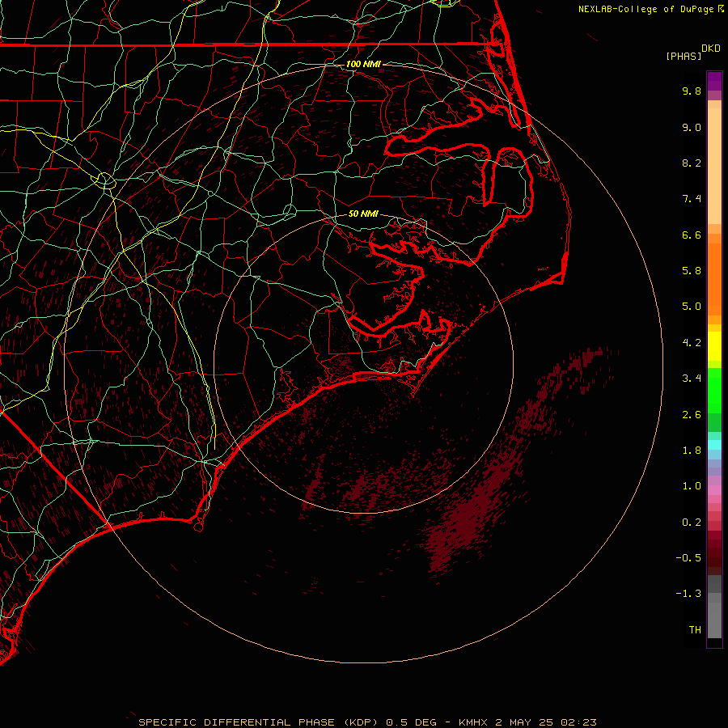Image resolution: width=728 pixels, height=728 pixels.
Task: Click the 2.6 value on the legend
Action: [692, 415]
